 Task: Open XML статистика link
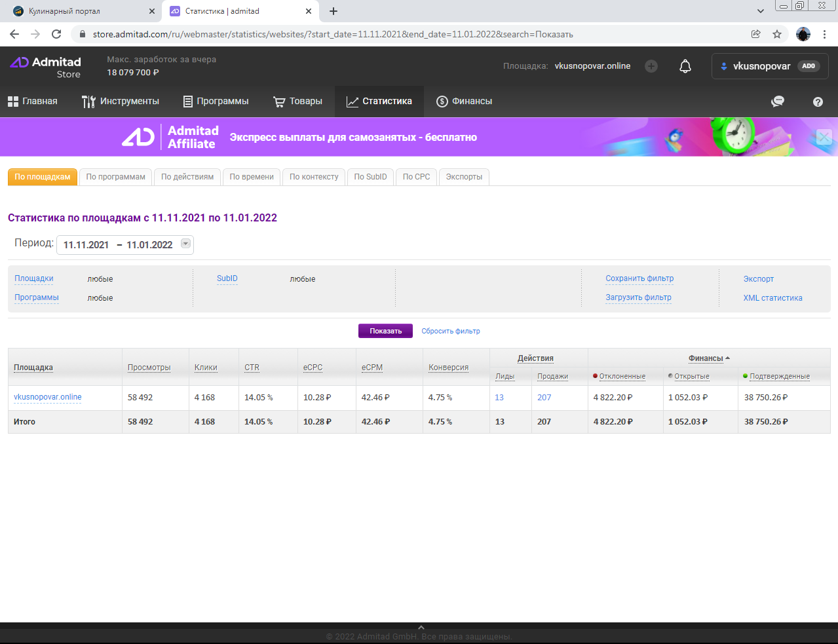tap(772, 298)
